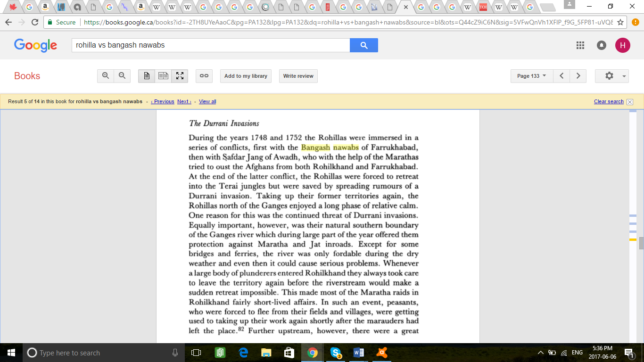The height and width of the screenshot is (362, 644).
Task: Open Skype from taskbar
Action: (336, 353)
